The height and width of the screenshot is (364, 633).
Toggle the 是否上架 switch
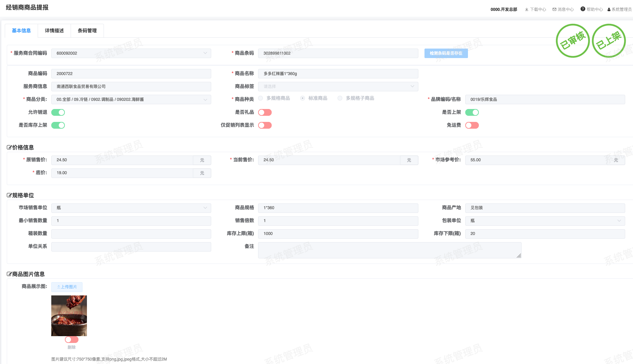pyautogui.click(x=472, y=112)
